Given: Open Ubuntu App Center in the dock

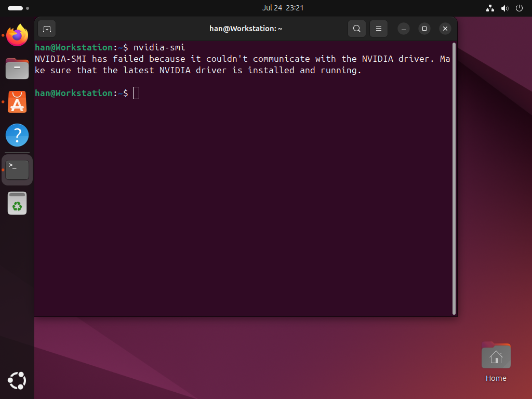Looking at the screenshot, I should (17, 102).
